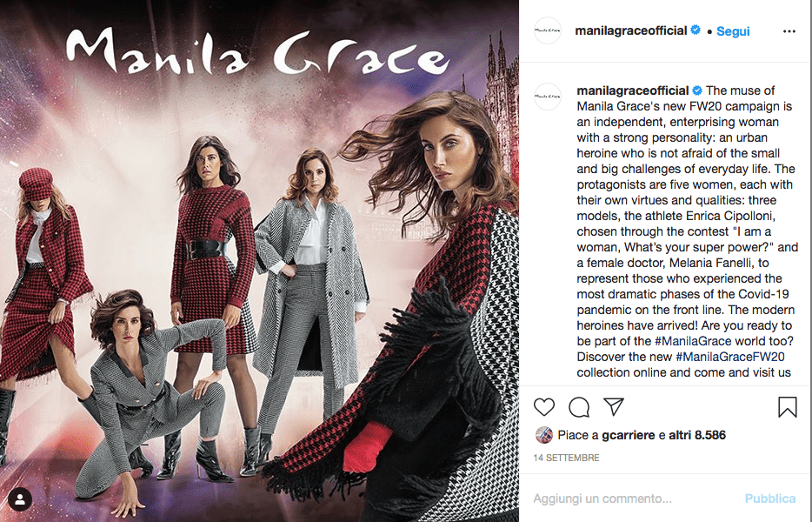Viewport: 812px width, 522px height.
Task: Open the three-dot more options menu
Action: pyautogui.click(x=789, y=31)
